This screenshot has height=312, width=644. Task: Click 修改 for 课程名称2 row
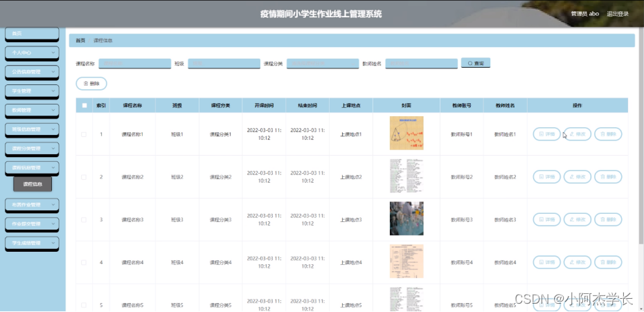pyautogui.click(x=578, y=177)
